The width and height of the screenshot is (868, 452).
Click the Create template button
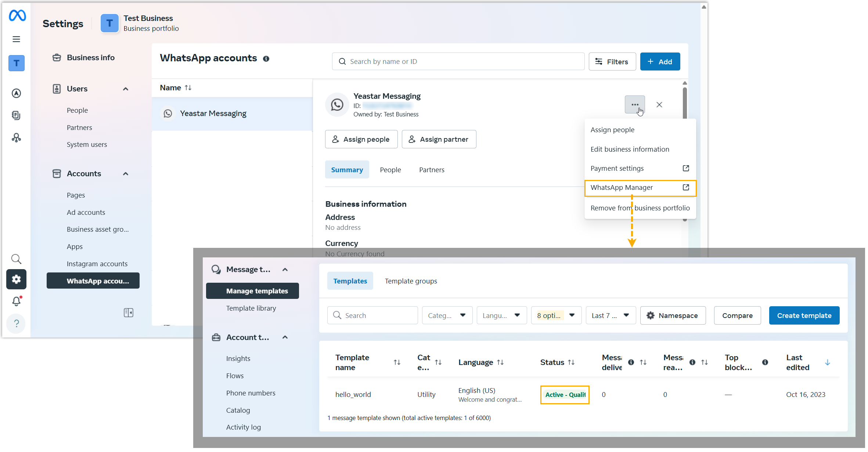(x=804, y=315)
